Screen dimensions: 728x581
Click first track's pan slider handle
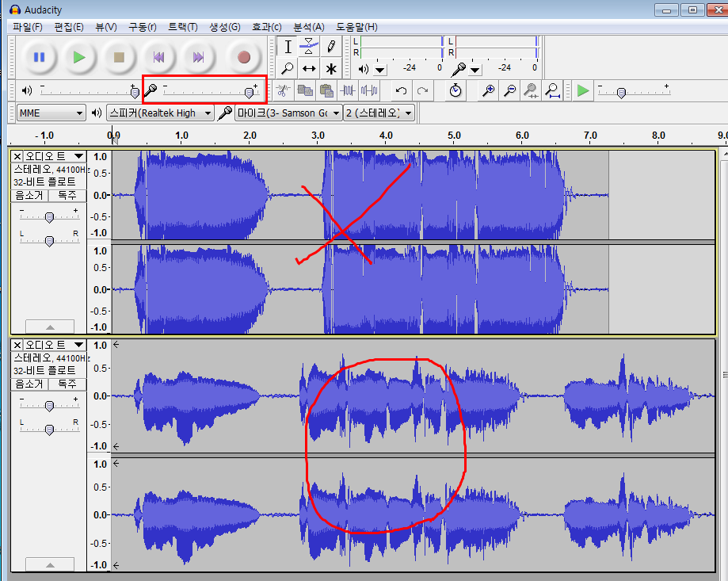pos(49,241)
